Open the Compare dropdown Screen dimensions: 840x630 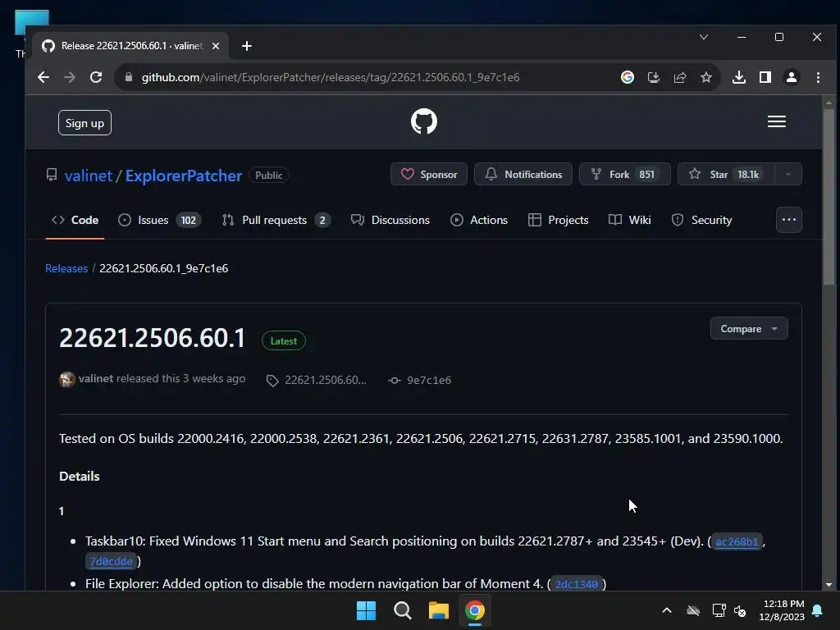click(x=748, y=328)
